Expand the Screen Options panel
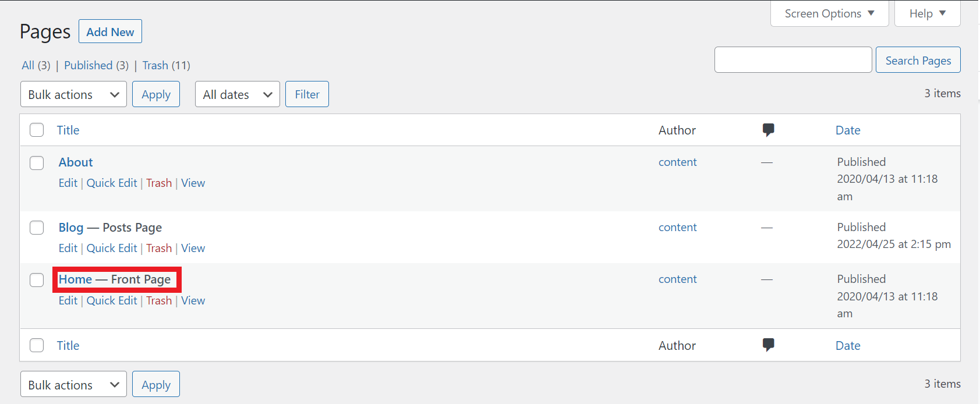980x404 pixels. pyautogui.click(x=829, y=13)
